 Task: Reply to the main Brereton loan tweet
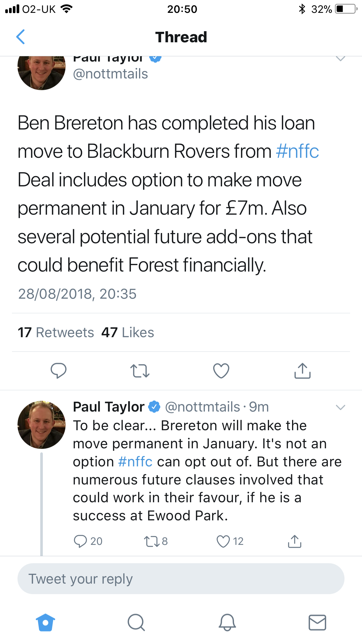[x=58, y=371]
